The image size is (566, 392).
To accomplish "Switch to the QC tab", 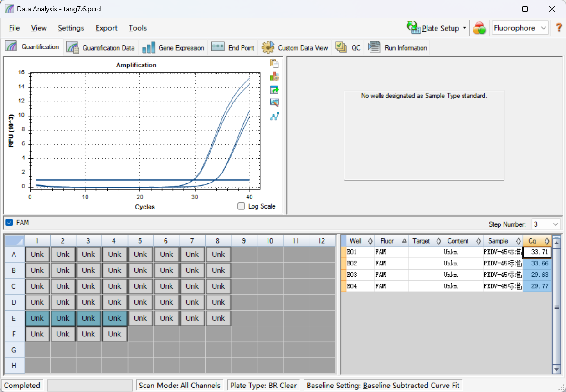I will point(348,47).
